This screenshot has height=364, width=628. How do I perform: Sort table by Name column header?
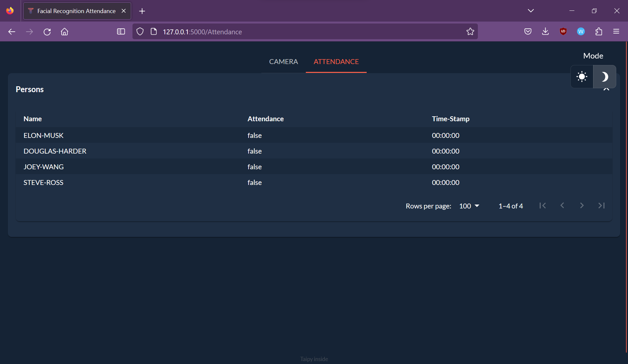coord(33,119)
